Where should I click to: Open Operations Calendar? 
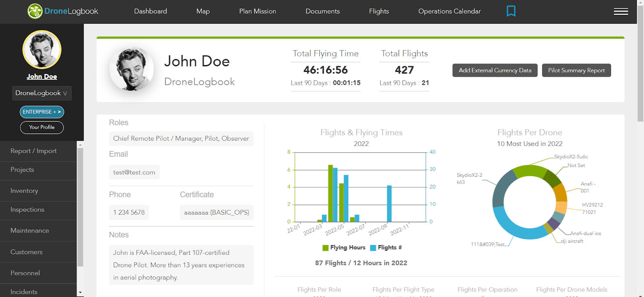click(x=450, y=11)
